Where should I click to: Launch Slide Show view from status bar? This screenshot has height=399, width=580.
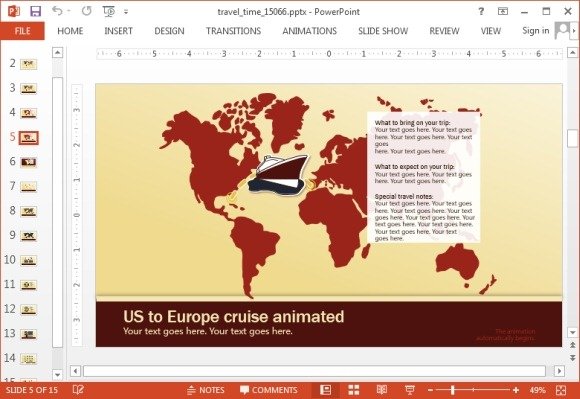point(409,390)
